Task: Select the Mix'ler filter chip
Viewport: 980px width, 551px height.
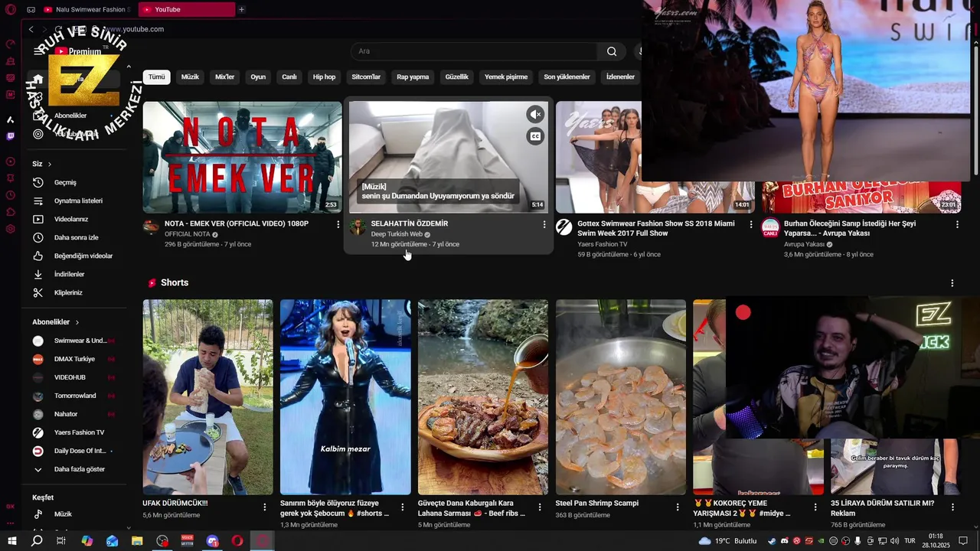Action: pyautogui.click(x=224, y=77)
